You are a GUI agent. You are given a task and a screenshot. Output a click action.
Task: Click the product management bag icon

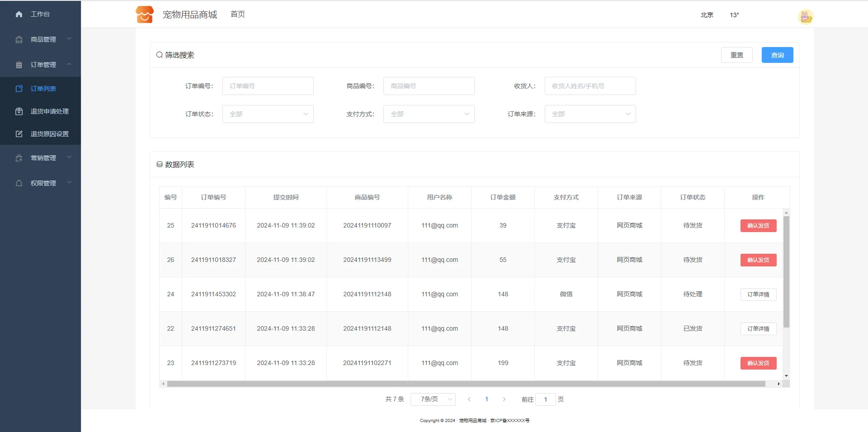coord(19,39)
